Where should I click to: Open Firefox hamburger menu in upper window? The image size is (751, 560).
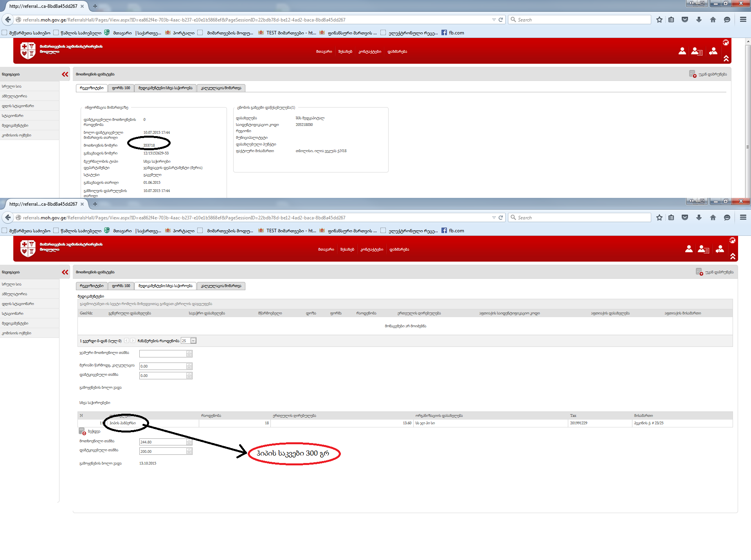743,20
